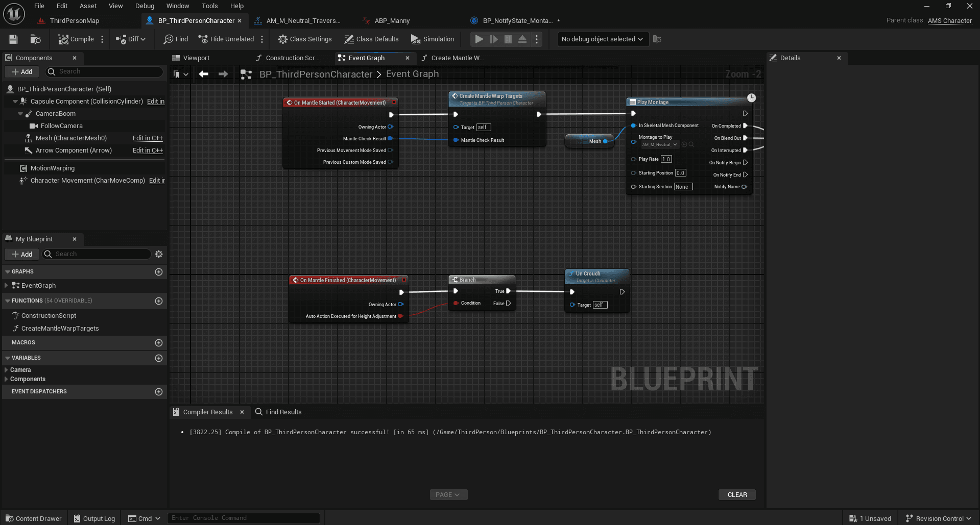Collapse Capsule Component tree row
The height and width of the screenshot is (525, 980).
click(x=15, y=102)
